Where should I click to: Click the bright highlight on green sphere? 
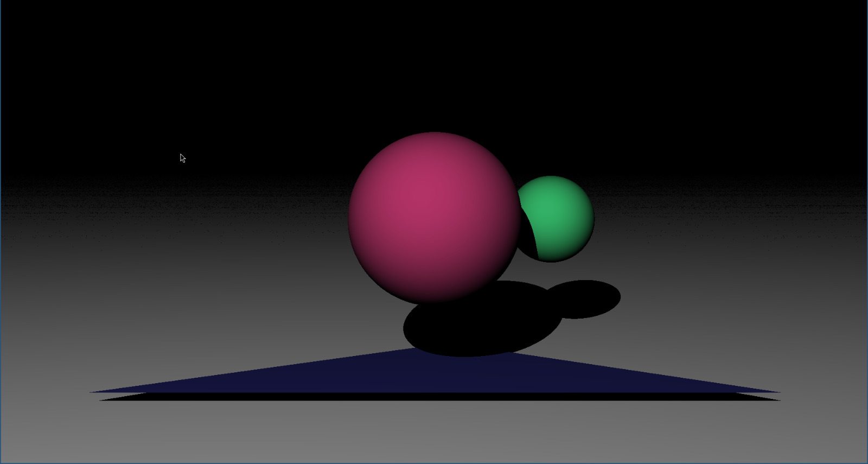[x=551, y=209]
